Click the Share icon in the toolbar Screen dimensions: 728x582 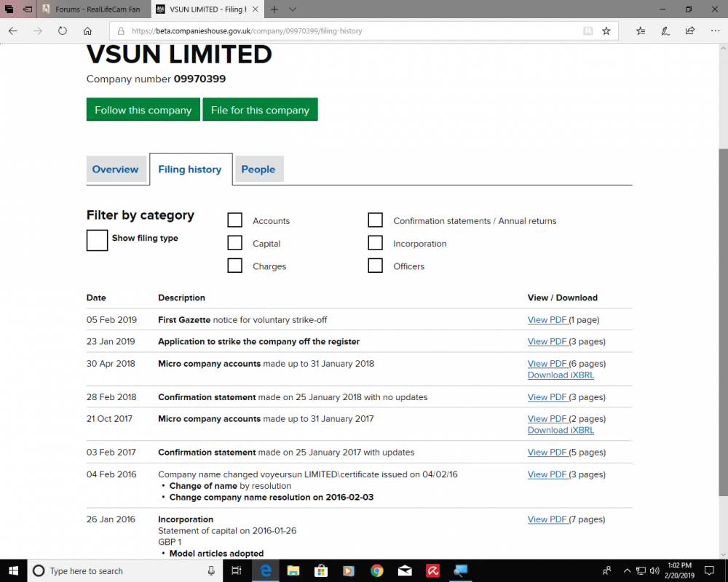point(689,31)
